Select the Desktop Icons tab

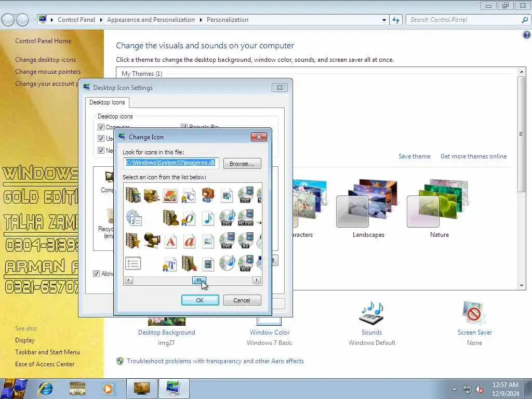[x=107, y=102]
